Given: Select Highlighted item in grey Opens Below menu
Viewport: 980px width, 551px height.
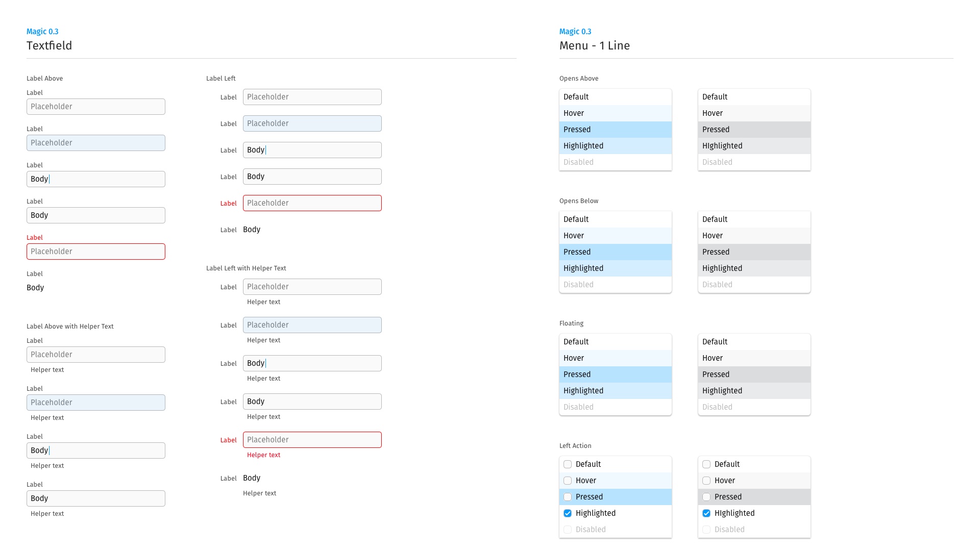Looking at the screenshot, I should pos(754,268).
